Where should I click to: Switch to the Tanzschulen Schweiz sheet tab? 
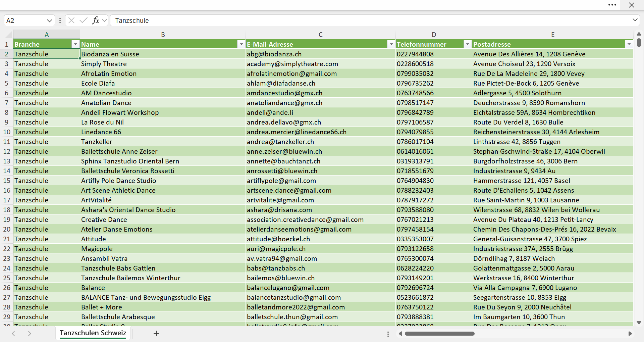[x=93, y=333]
